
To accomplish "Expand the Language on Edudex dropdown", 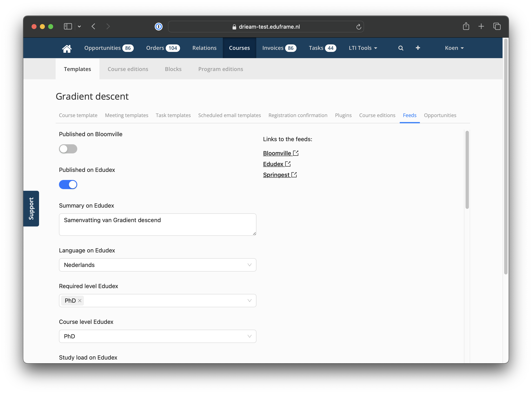I will pyautogui.click(x=157, y=265).
